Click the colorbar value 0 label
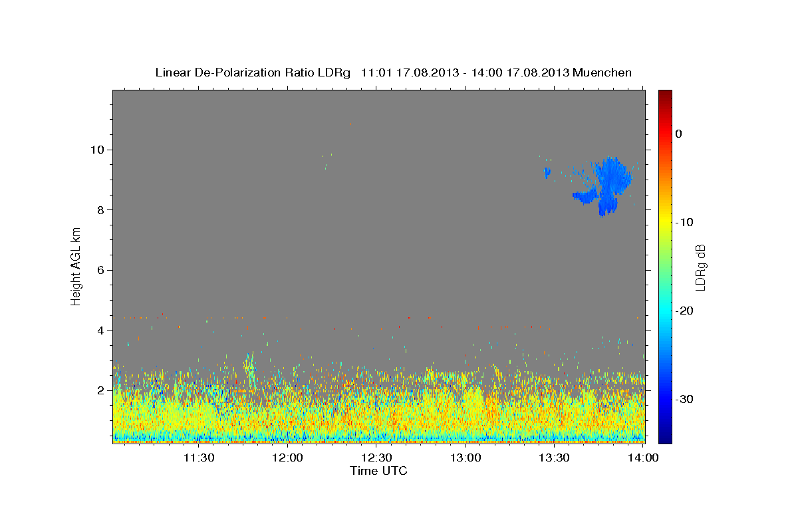 coord(679,134)
